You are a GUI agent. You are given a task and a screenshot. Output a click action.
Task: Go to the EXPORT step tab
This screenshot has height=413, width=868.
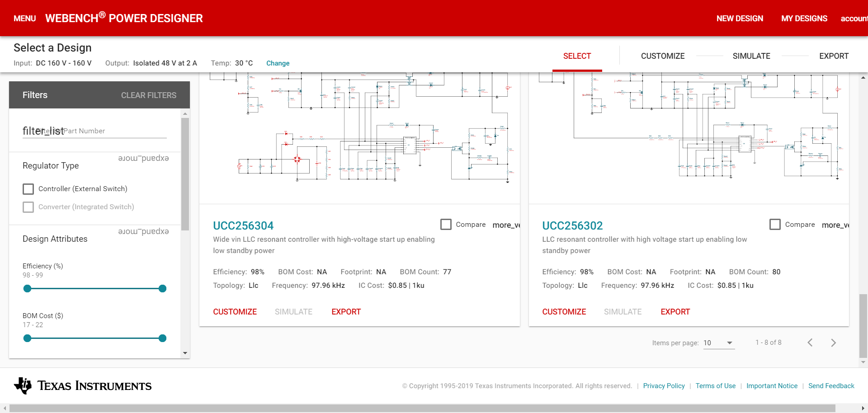[834, 56]
